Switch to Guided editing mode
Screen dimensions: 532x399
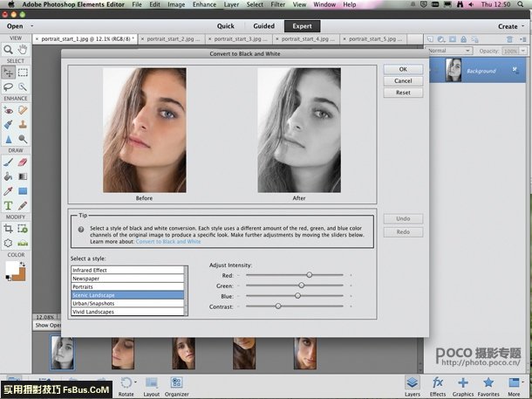[x=263, y=26]
